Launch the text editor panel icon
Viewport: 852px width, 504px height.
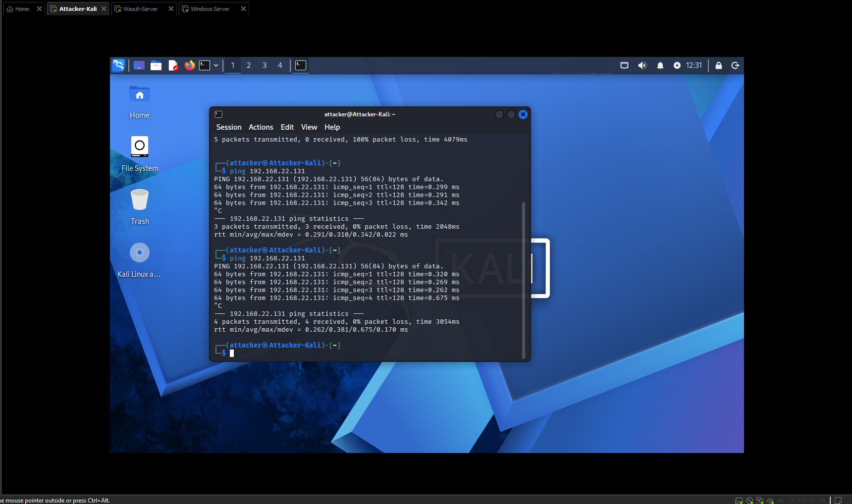[173, 65]
